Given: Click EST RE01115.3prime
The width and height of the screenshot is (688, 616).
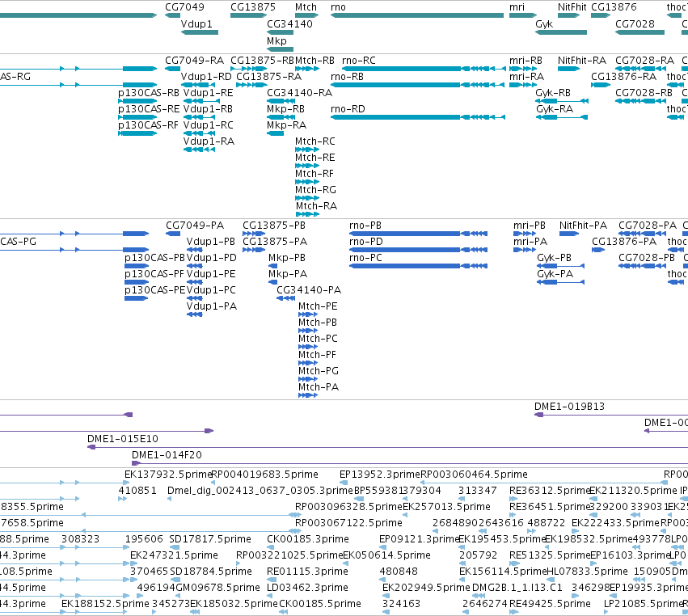Looking at the screenshot, I should [307, 572].
